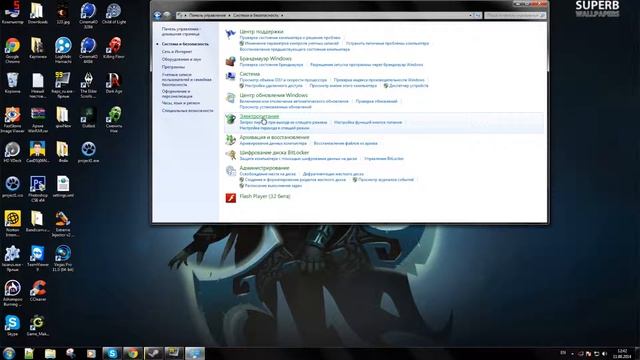Open the Windows Start button
This screenshot has width=640, height=360.
[9, 353]
